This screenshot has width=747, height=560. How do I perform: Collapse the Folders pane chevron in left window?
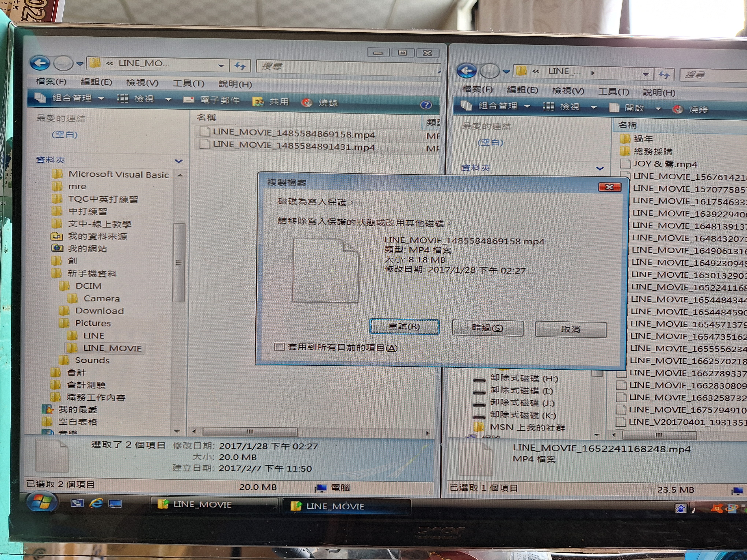pyautogui.click(x=179, y=161)
